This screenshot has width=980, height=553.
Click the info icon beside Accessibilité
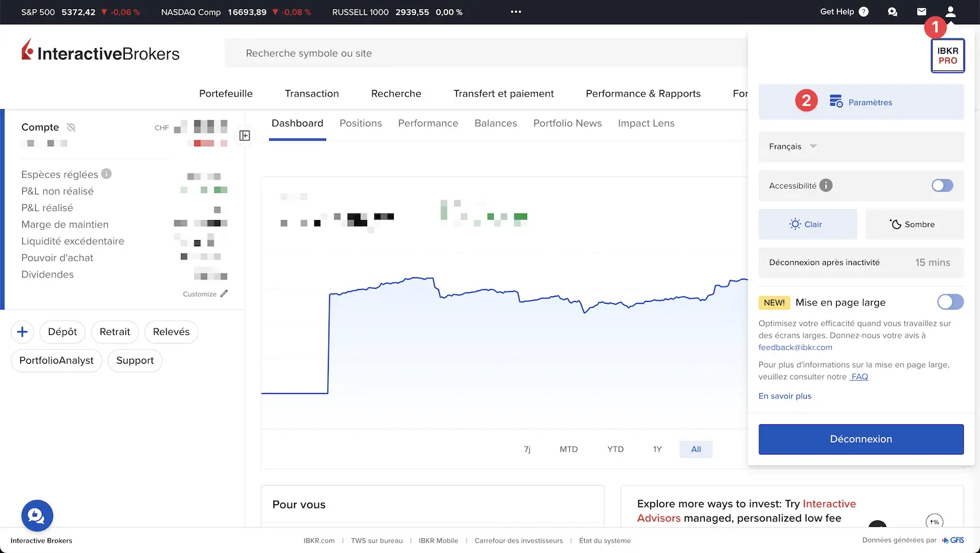coord(826,185)
